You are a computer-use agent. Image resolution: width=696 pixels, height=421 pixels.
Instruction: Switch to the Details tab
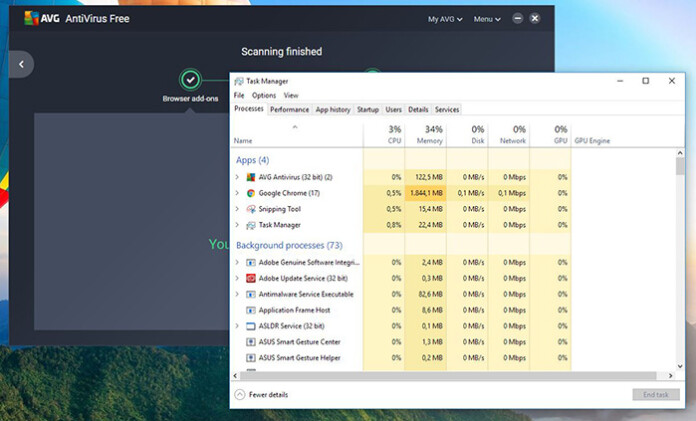click(418, 110)
